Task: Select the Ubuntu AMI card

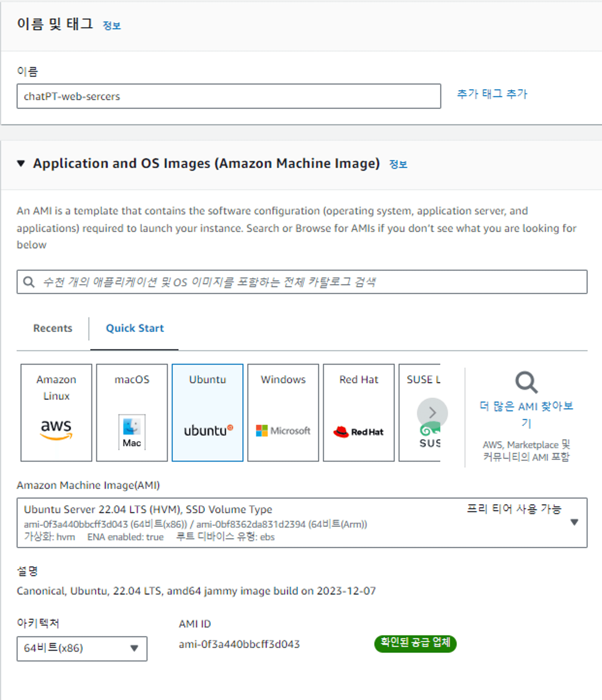Action: point(207,412)
